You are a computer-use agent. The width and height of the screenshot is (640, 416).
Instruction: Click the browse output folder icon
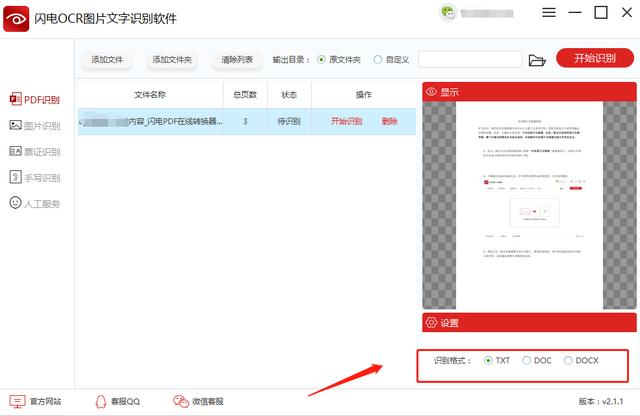pyautogui.click(x=537, y=60)
